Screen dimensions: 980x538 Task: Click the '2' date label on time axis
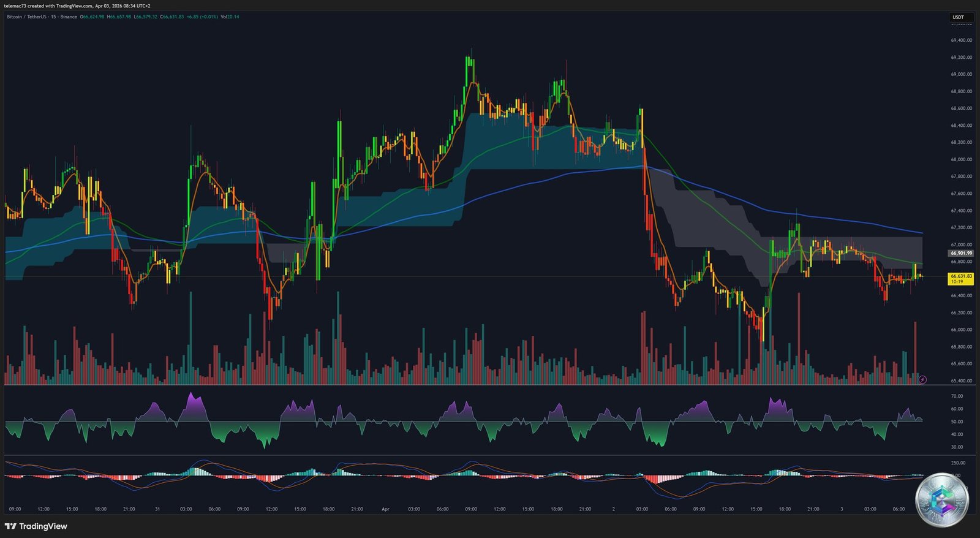(613, 509)
